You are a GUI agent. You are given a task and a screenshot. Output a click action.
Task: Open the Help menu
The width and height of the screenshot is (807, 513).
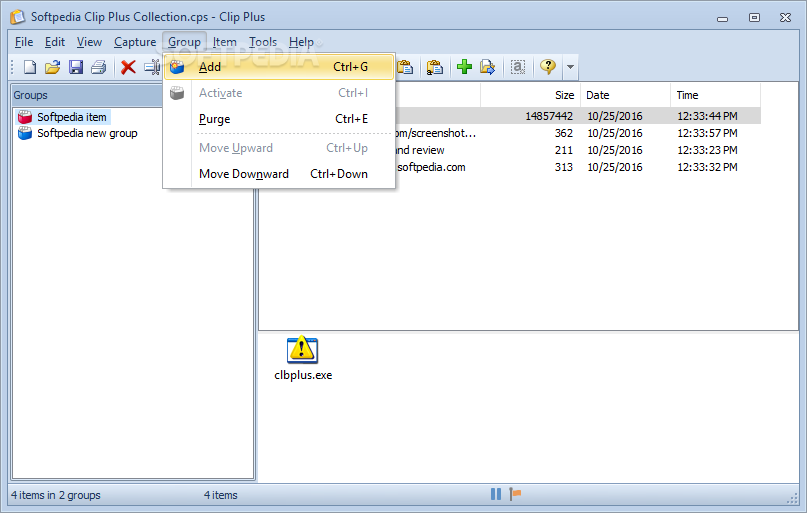pos(301,42)
